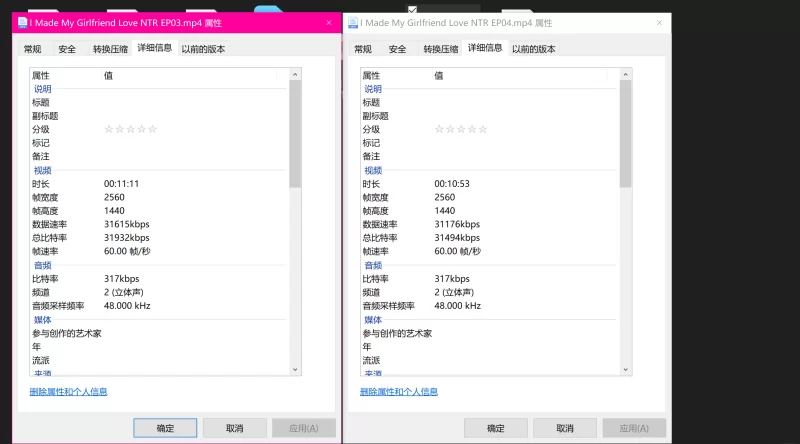Open the 常规 tab in EP03 window

coord(32,49)
